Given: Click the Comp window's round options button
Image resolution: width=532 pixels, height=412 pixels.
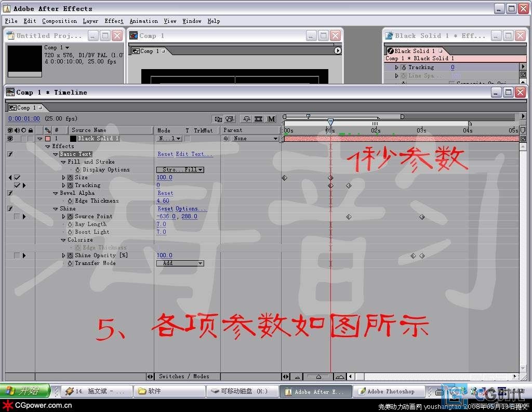Looking at the screenshot, I should click(337, 50).
